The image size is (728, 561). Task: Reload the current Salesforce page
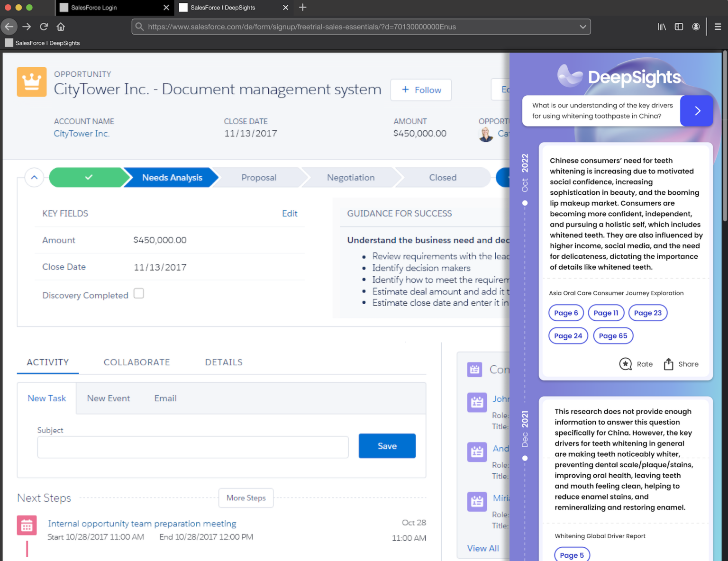point(44,27)
